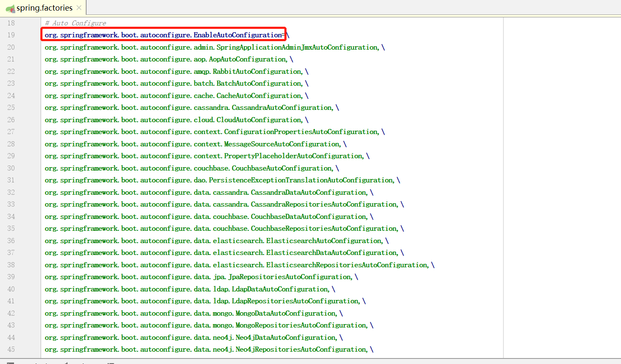Image resolution: width=621 pixels, height=364 pixels.
Task: Click the ElasticsearchRepositoriesAutoConfiguration line
Action: (x=240, y=265)
